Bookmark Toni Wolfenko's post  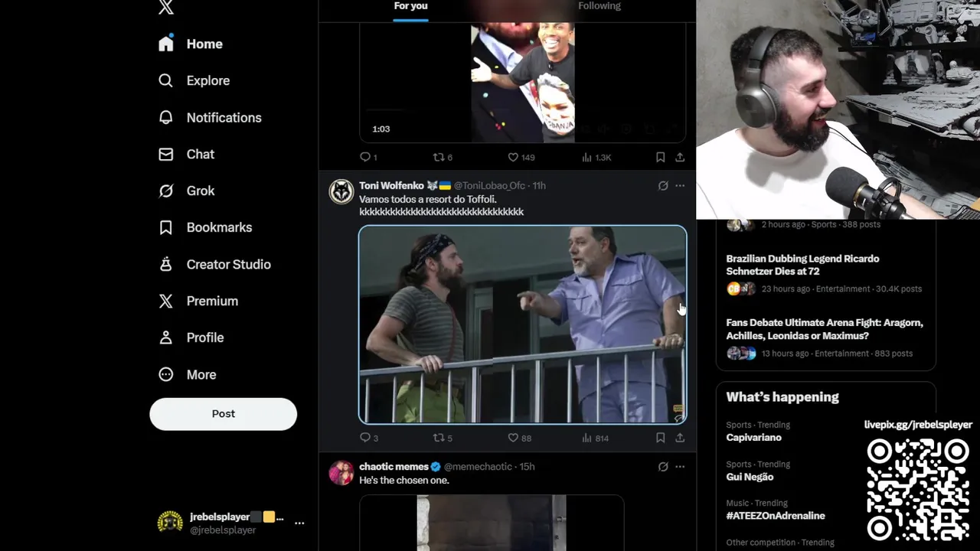click(x=660, y=438)
